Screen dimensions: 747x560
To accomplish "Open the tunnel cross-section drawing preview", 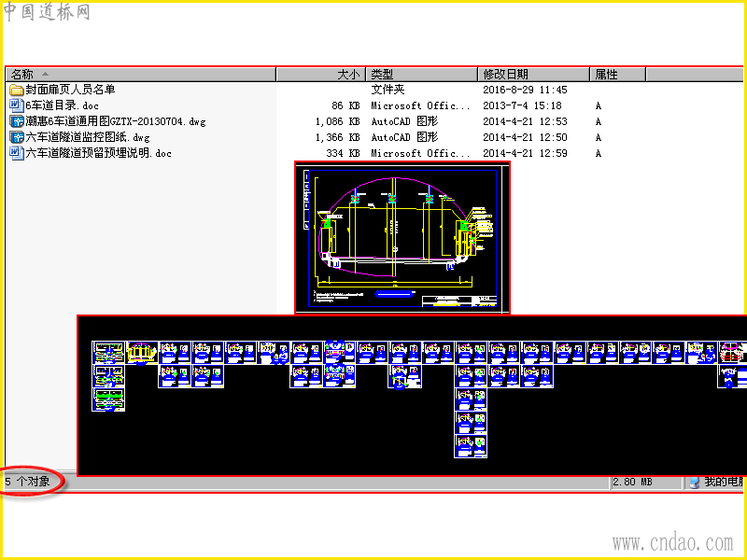I will (x=402, y=238).
